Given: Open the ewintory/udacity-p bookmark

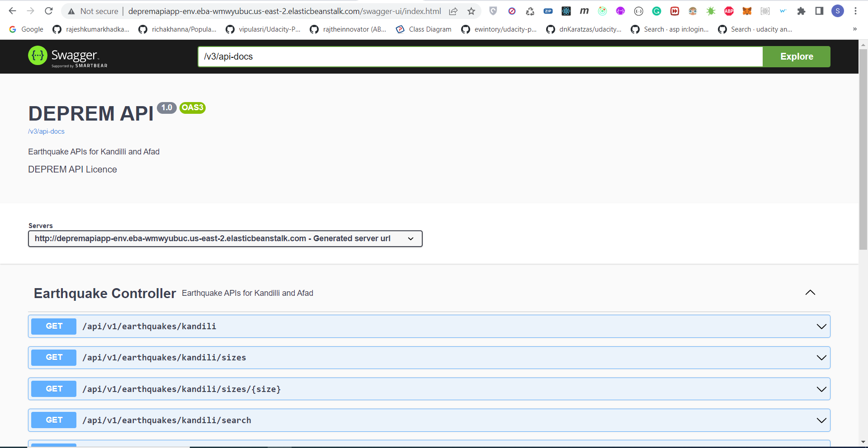Looking at the screenshot, I should point(499,29).
